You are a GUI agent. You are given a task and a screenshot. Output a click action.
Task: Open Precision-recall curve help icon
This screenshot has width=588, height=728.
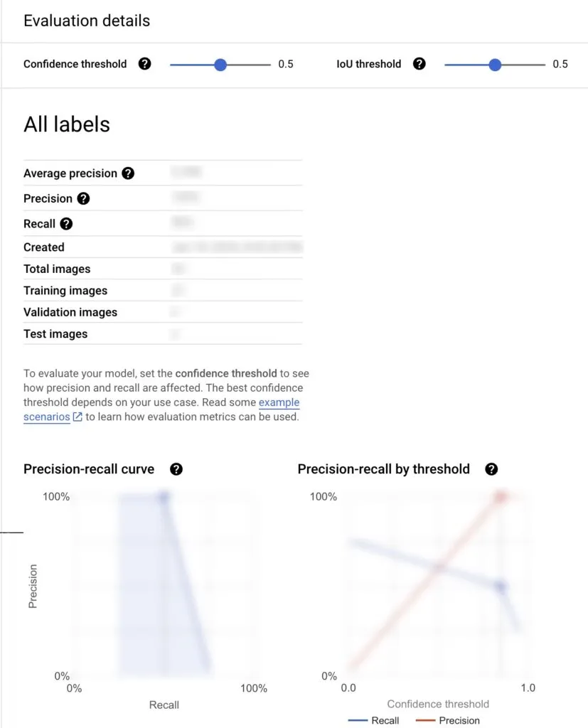coord(176,469)
